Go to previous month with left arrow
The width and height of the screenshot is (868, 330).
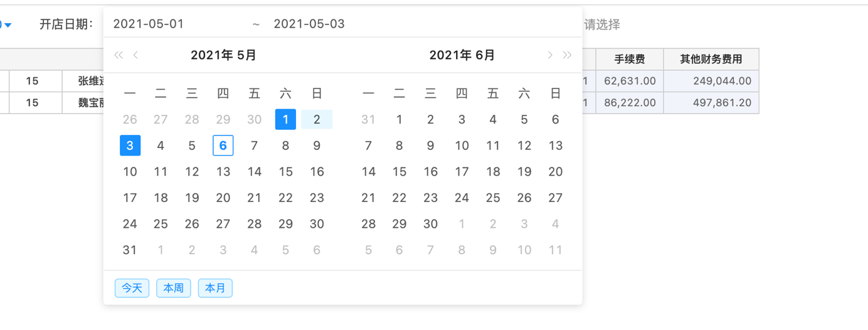135,55
